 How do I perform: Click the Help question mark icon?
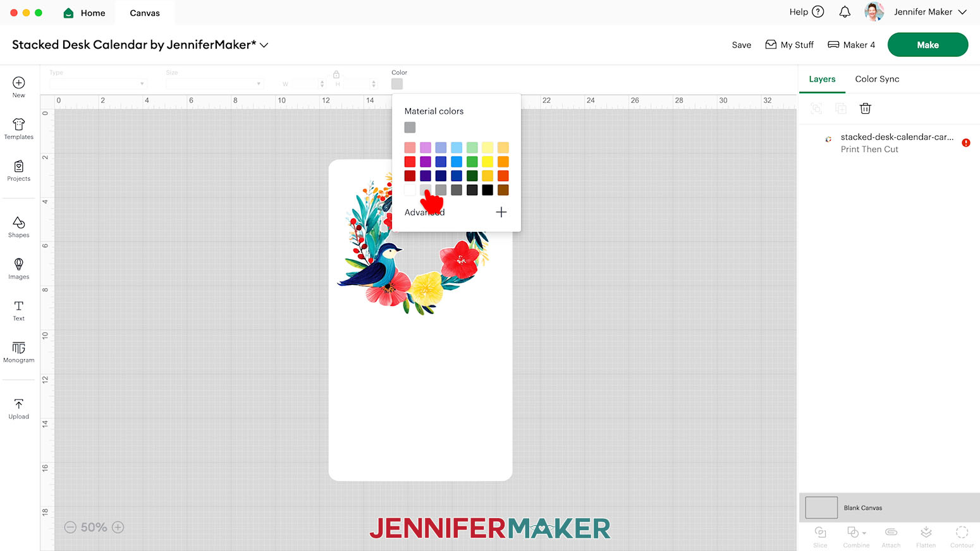pyautogui.click(x=818, y=12)
